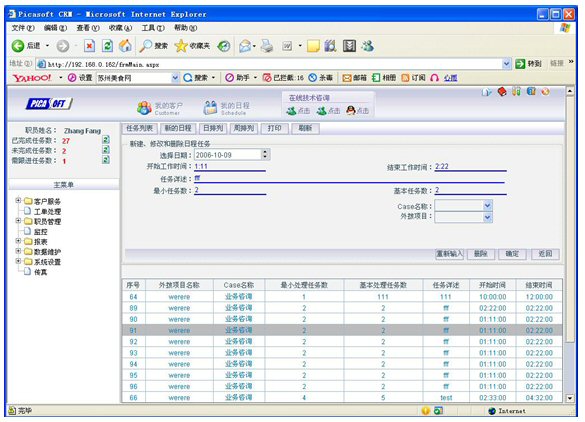Image resolution: width=585 pixels, height=422 pixels.
Task: Click the IE Refresh toolbar icon
Action: point(107,46)
